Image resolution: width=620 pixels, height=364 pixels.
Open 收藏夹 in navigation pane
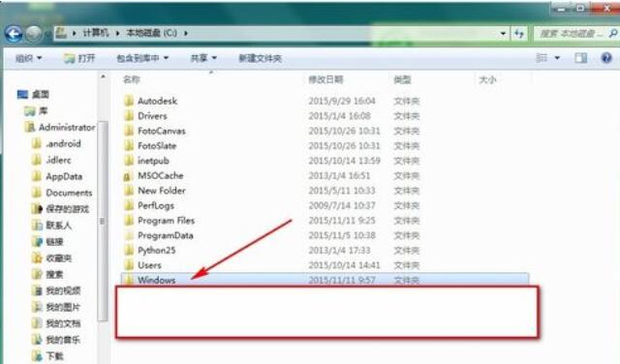(51, 258)
